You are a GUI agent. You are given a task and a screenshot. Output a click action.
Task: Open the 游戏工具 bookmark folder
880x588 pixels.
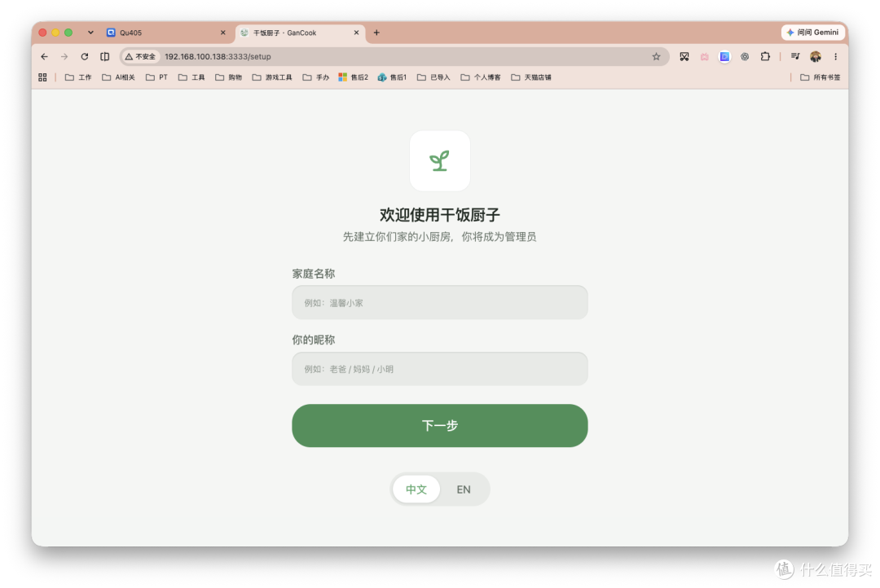pos(272,77)
